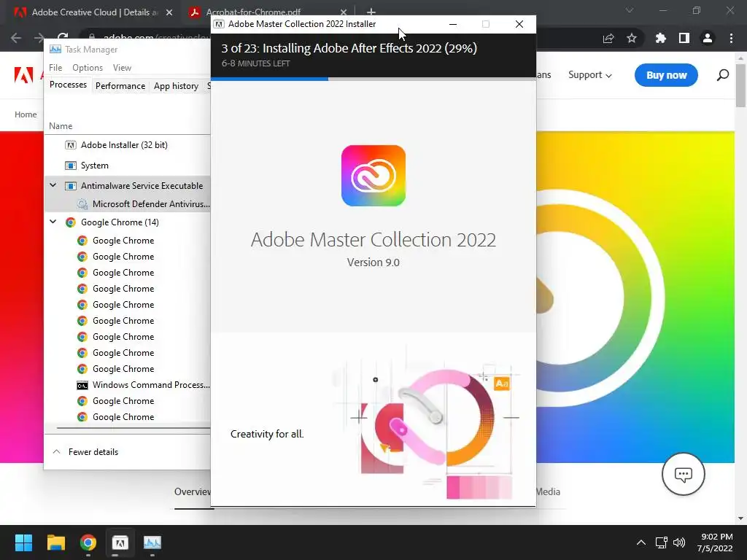The image size is (747, 560).
Task: Close the Acrobat-for-Chrome.pdf tab
Action: (344, 14)
